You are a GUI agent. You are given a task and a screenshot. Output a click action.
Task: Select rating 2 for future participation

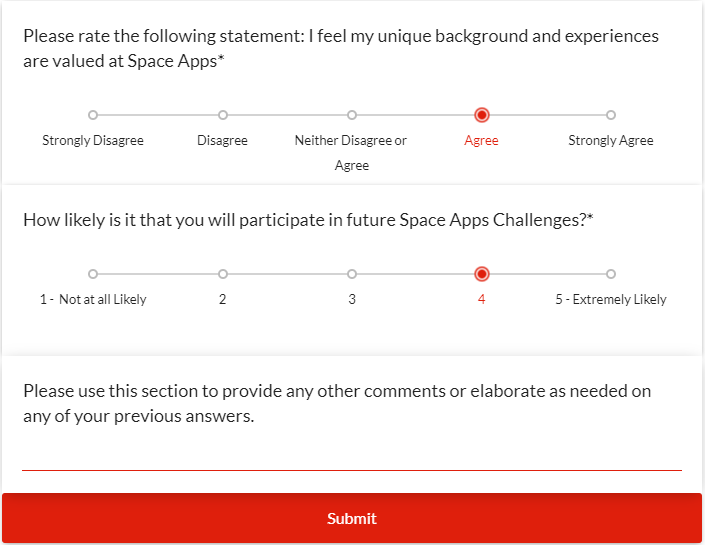point(222,274)
